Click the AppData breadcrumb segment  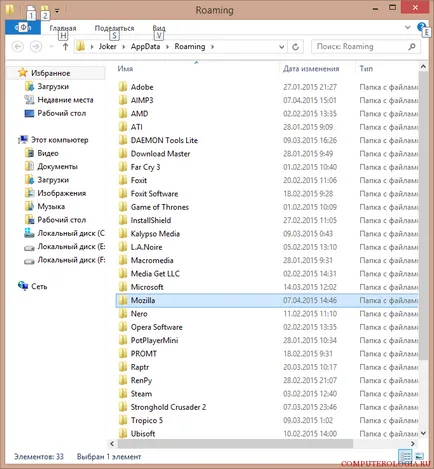(145, 47)
